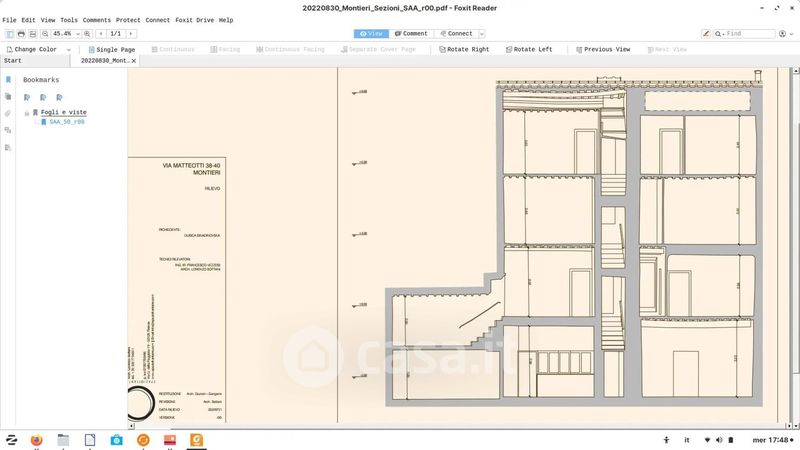Collapse the Fogli e viste bookmark
The image size is (800, 450).
click(26, 112)
